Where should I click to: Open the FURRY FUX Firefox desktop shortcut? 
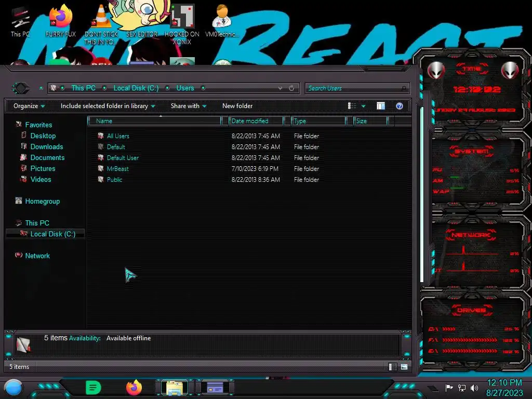tap(61, 21)
